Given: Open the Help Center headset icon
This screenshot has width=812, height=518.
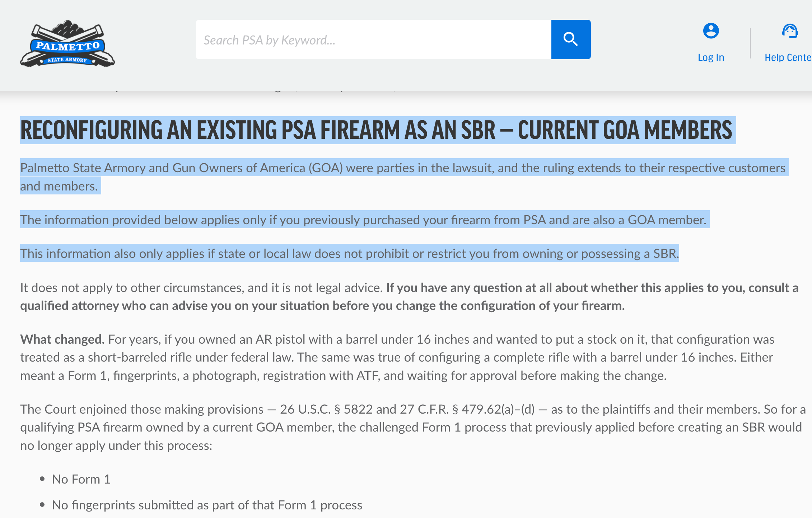Looking at the screenshot, I should pyautogui.click(x=790, y=31).
